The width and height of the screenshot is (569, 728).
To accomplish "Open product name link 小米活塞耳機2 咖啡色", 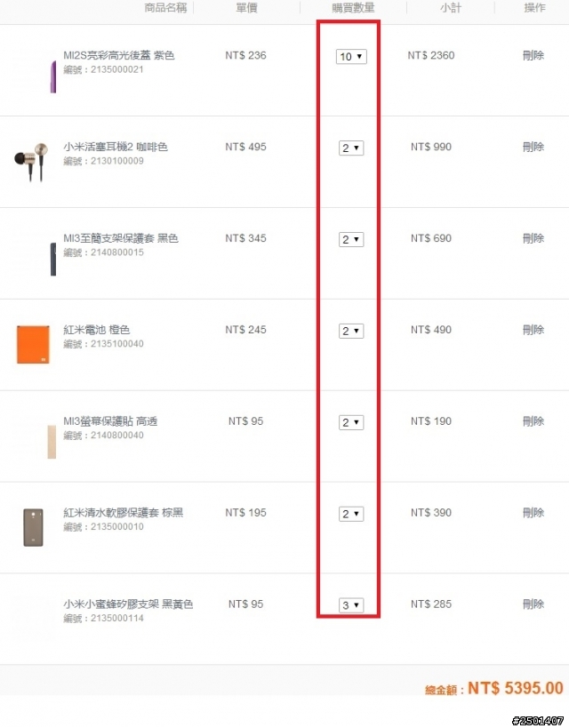I will [116, 147].
